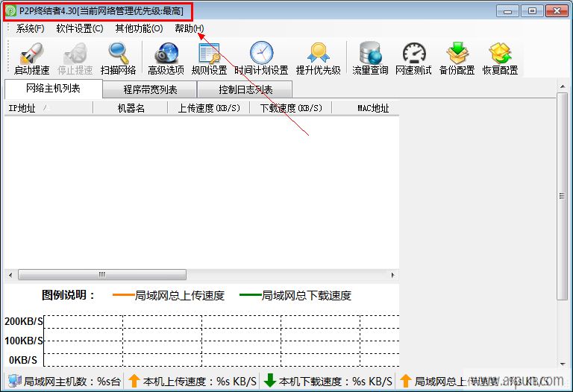Switch to the 程序带宽列表 tab
573x392 pixels.
tap(150, 89)
